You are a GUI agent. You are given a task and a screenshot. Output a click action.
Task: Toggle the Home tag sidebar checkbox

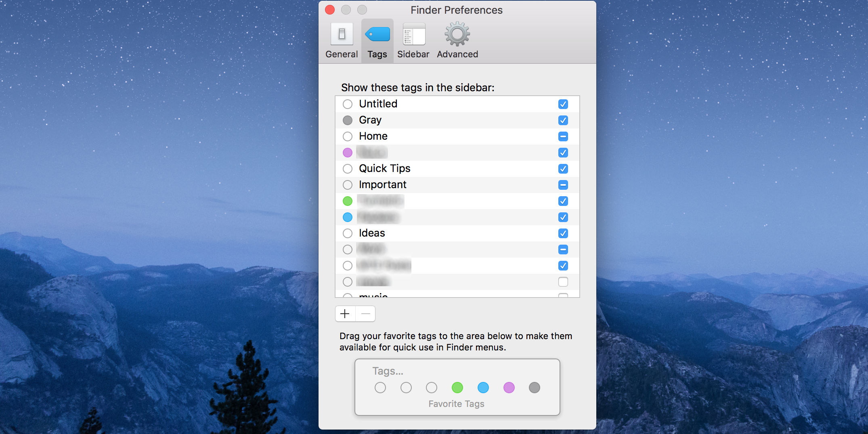pos(563,136)
